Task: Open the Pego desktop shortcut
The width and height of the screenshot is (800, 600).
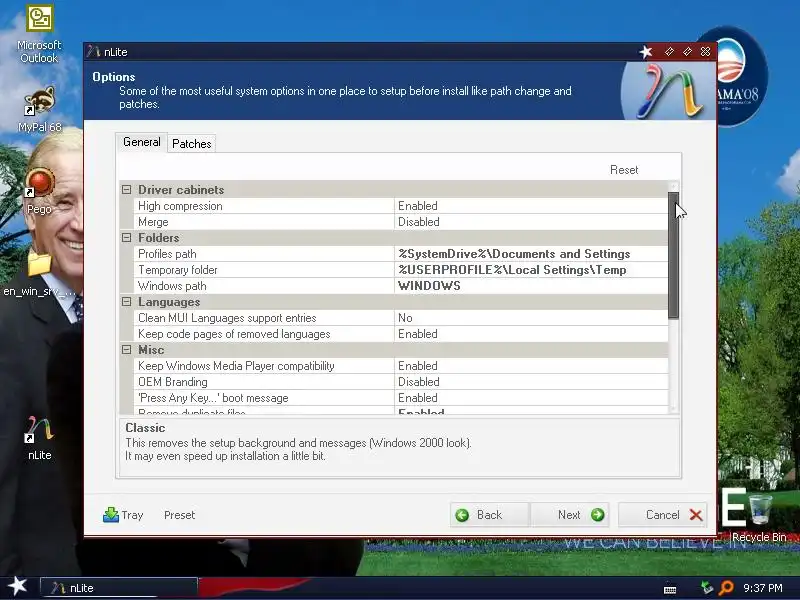Action: 39,191
